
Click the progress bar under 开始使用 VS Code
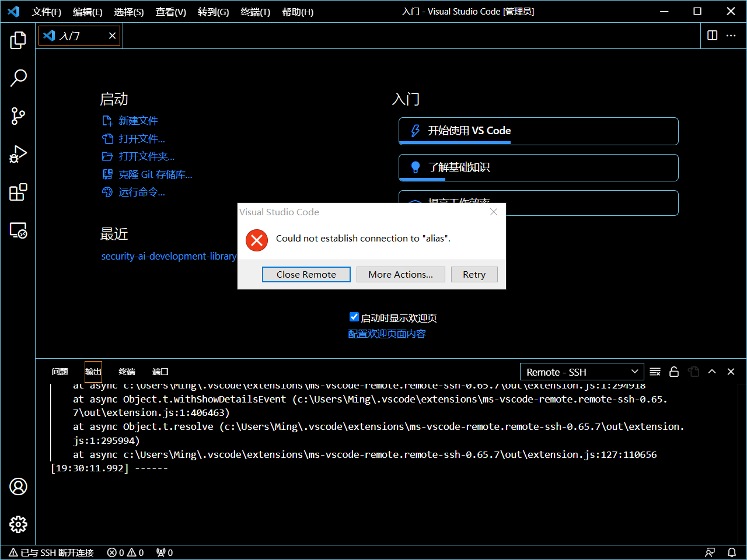point(454,142)
